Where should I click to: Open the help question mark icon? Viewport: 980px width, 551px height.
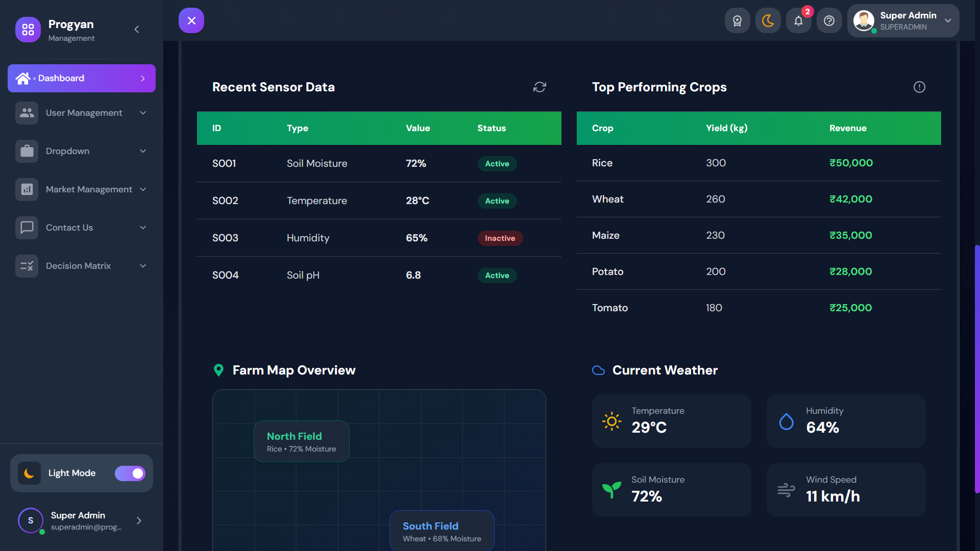coord(829,21)
